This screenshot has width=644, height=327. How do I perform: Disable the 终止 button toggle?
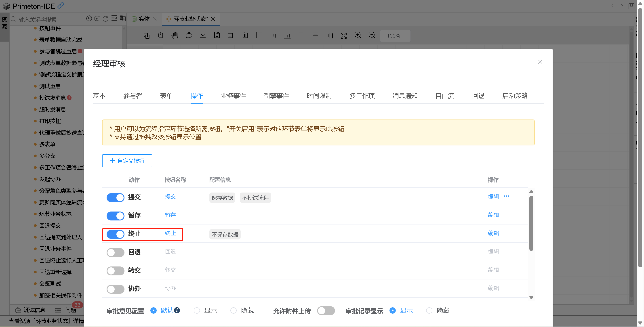coord(115,234)
